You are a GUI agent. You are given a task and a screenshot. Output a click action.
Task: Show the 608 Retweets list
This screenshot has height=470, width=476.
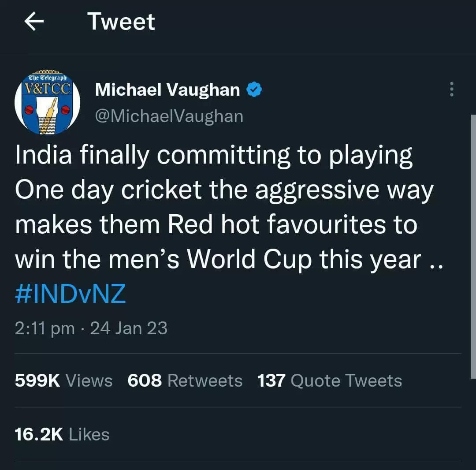[185, 380]
